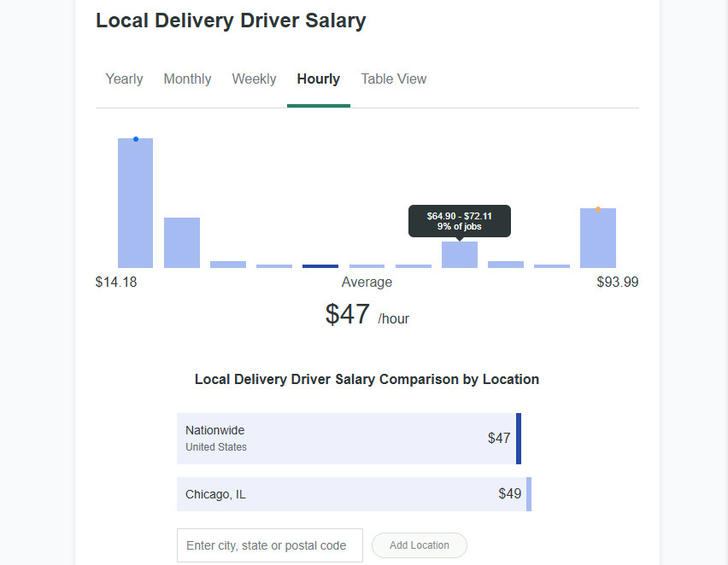Click the blue dot atop the first bar
This screenshot has height=565, width=728.
136,139
